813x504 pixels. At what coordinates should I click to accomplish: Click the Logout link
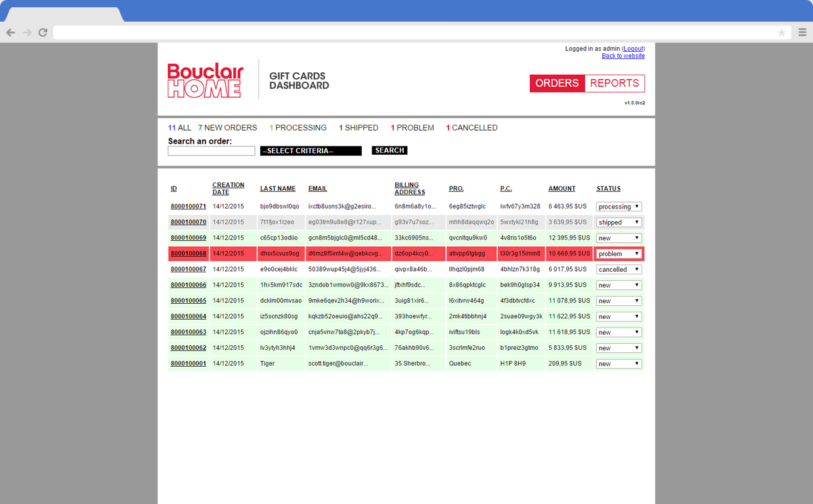click(632, 48)
